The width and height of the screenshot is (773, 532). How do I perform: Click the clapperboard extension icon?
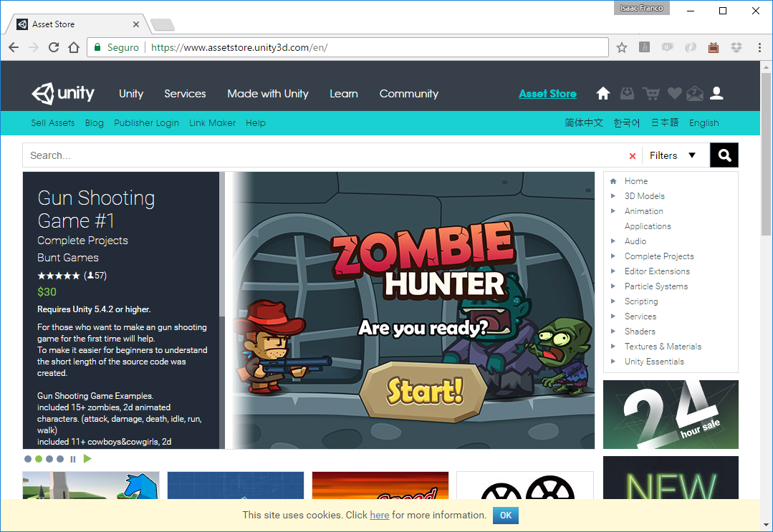(714, 47)
